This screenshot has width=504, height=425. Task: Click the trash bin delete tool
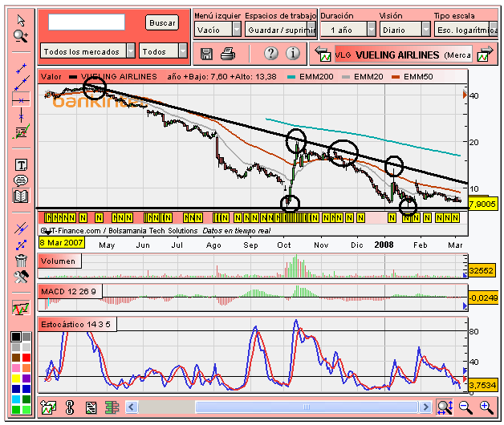pyautogui.click(x=21, y=261)
